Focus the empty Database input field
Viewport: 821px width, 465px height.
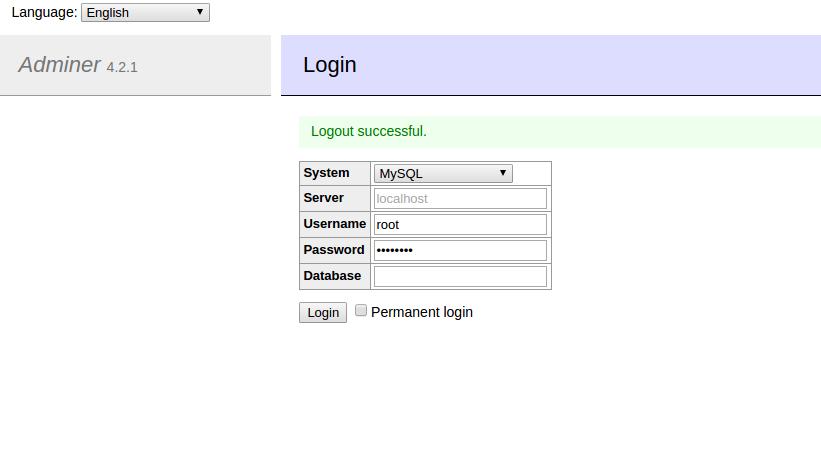(x=460, y=276)
